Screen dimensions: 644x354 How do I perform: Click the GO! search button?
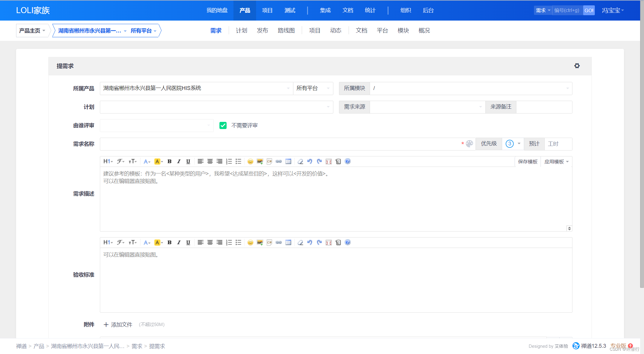click(589, 10)
